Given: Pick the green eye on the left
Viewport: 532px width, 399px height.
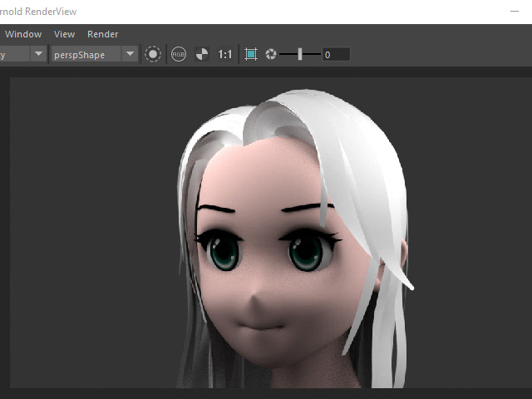Looking at the screenshot, I should click(224, 251).
